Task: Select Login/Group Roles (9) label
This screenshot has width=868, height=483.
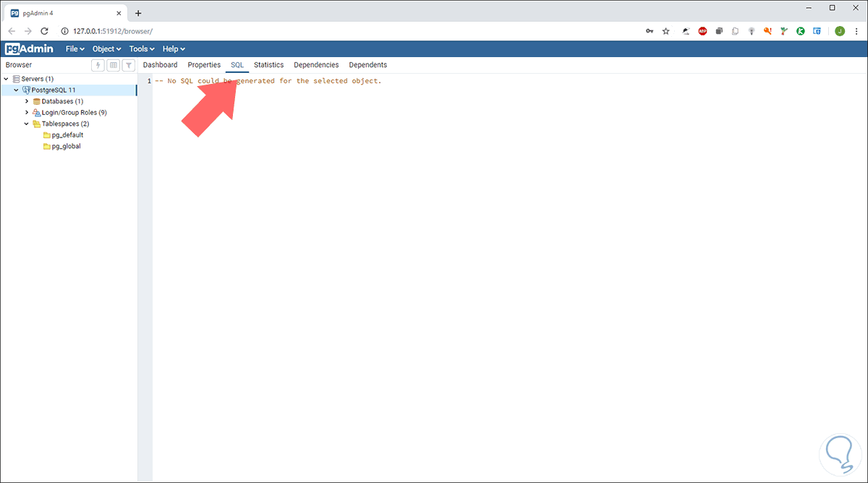Action: 74,113
